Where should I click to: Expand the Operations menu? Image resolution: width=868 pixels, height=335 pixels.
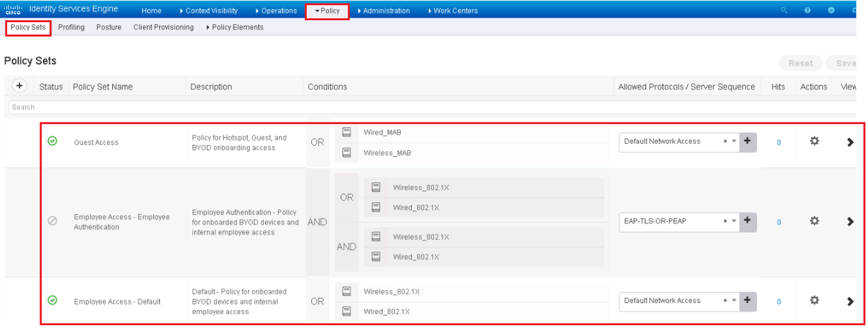[x=276, y=11]
